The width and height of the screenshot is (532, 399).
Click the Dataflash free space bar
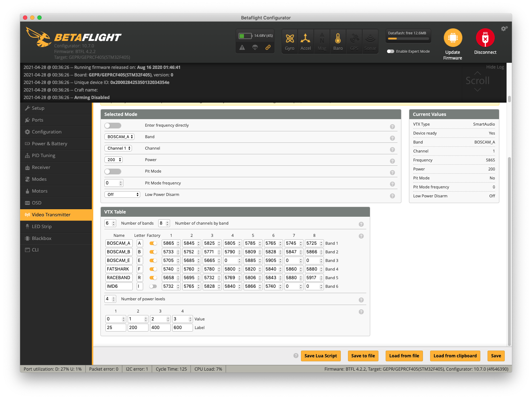pos(408,39)
